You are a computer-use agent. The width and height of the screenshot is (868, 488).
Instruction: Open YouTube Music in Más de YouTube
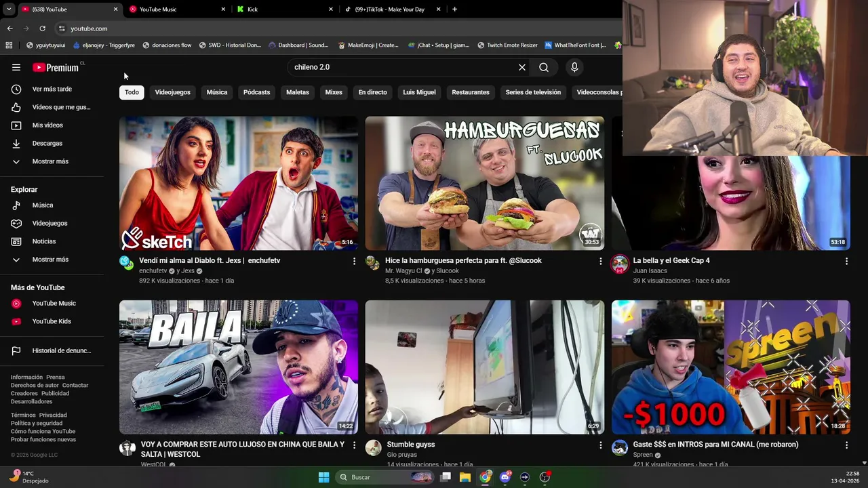[52, 303]
